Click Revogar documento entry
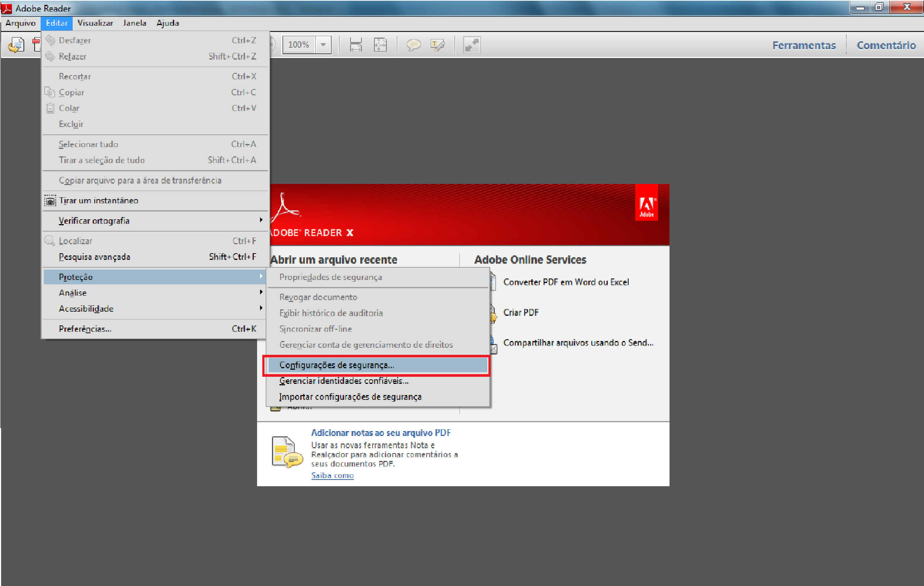The height and width of the screenshot is (586, 924). pyautogui.click(x=377, y=297)
